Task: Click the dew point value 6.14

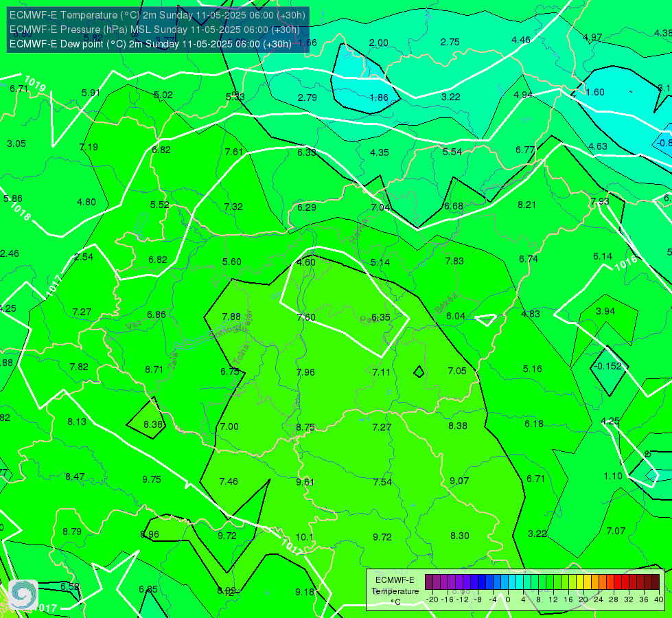Action: pyautogui.click(x=603, y=256)
